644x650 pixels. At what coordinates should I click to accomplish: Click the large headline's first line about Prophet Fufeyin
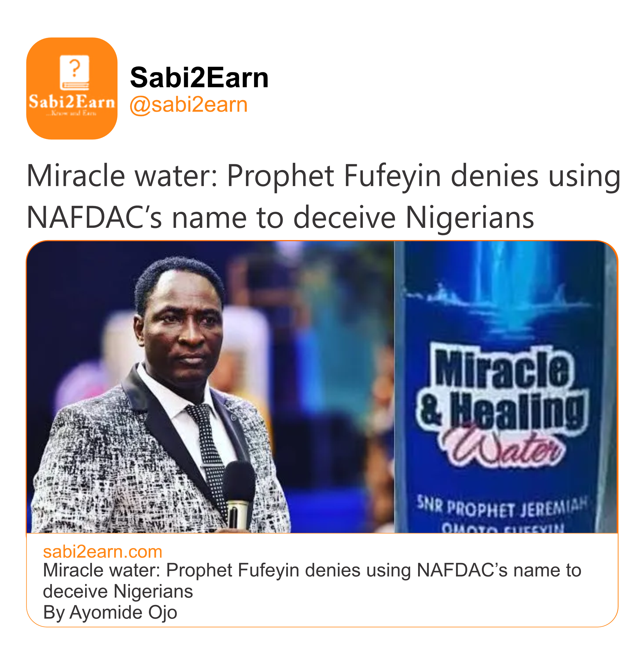point(323,176)
